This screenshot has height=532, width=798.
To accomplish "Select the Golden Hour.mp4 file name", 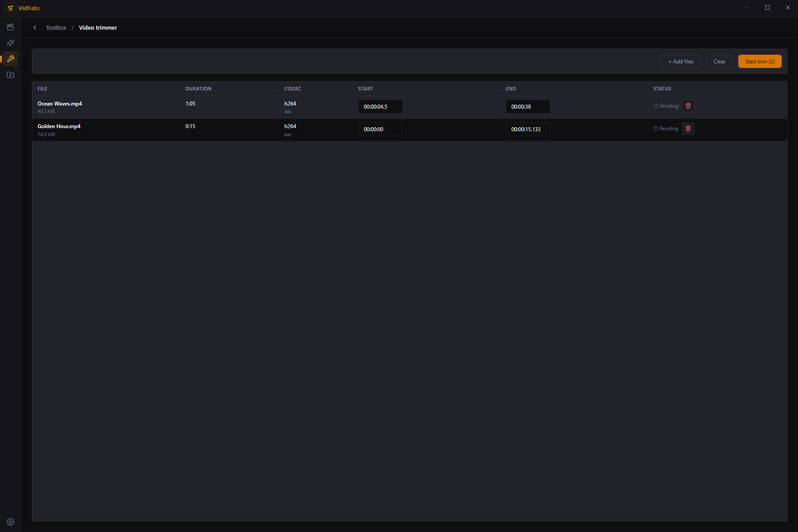I will (x=59, y=126).
